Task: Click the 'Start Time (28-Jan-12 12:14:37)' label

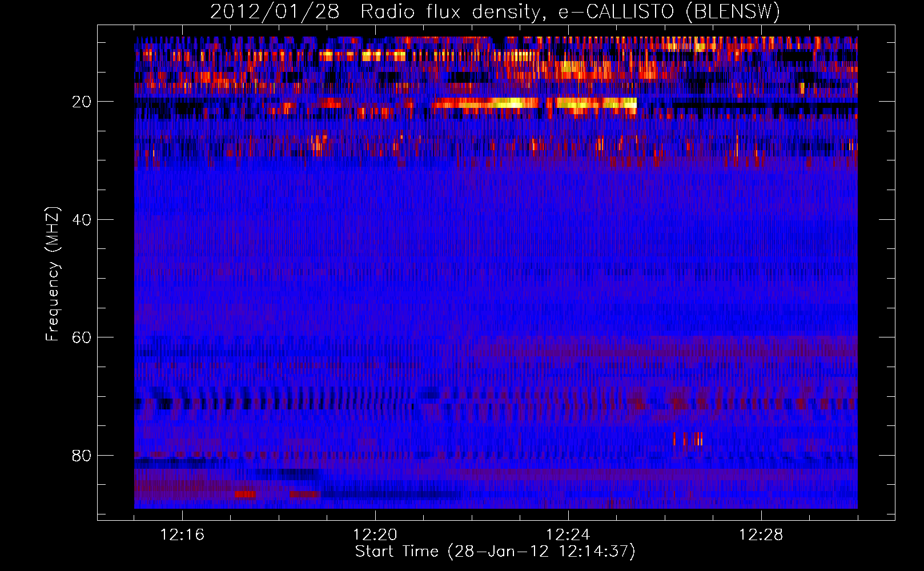Action: (495, 552)
